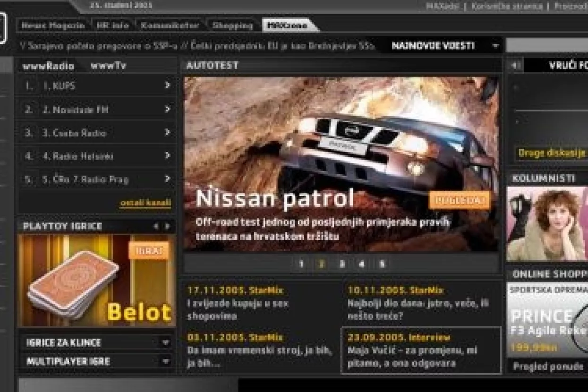Select the MAXzona tab

click(287, 26)
